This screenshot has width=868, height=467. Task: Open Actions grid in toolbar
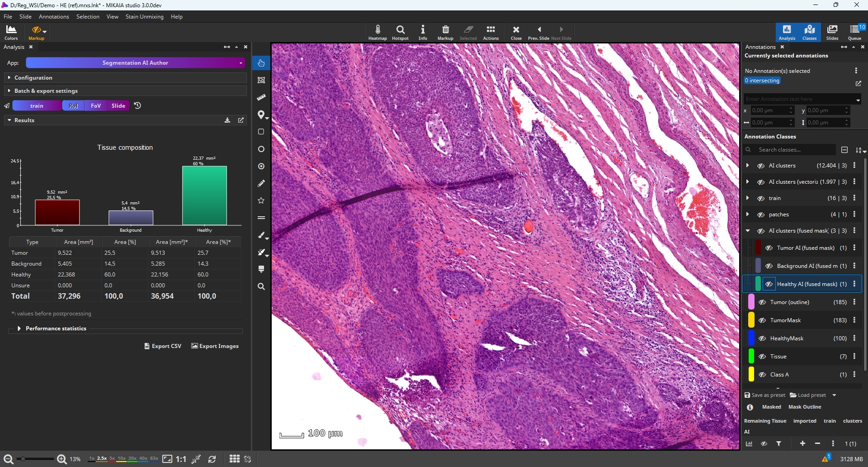[491, 32]
